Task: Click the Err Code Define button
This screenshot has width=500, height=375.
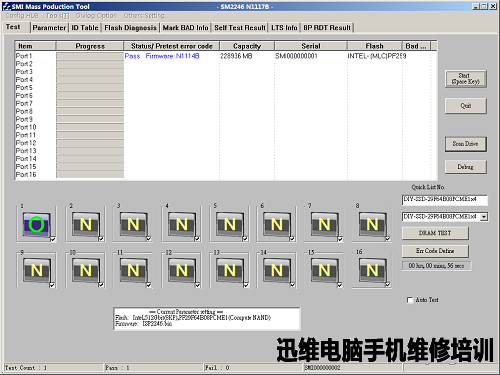Action: click(x=435, y=251)
